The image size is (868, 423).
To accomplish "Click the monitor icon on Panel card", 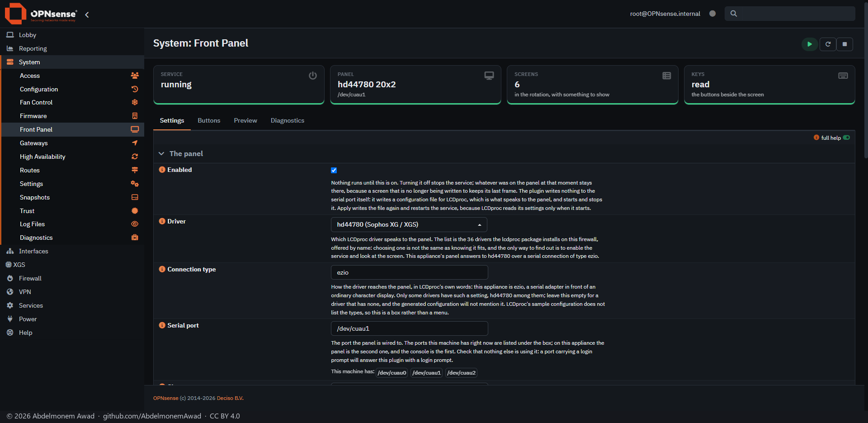I will pos(489,76).
